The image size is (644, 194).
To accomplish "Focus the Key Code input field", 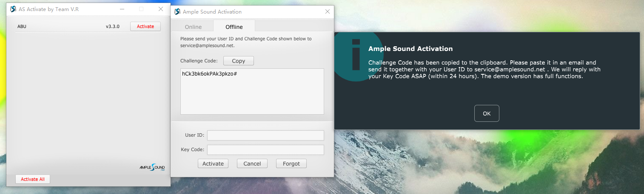I will (x=265, y=149).
